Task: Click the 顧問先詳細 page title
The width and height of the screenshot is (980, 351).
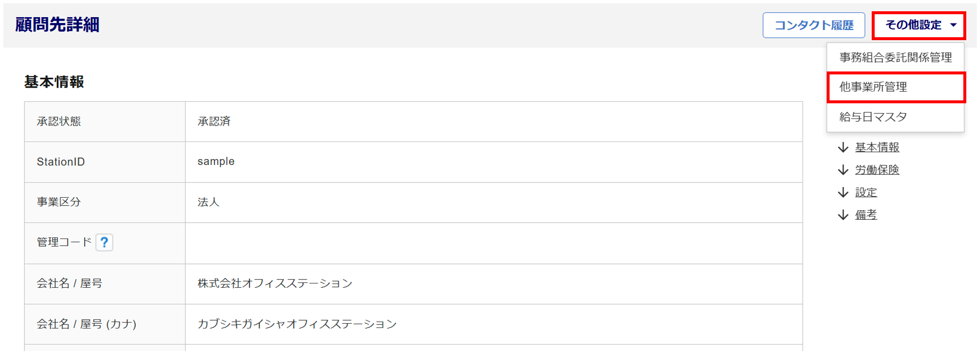Action: [x=57, y=24]
